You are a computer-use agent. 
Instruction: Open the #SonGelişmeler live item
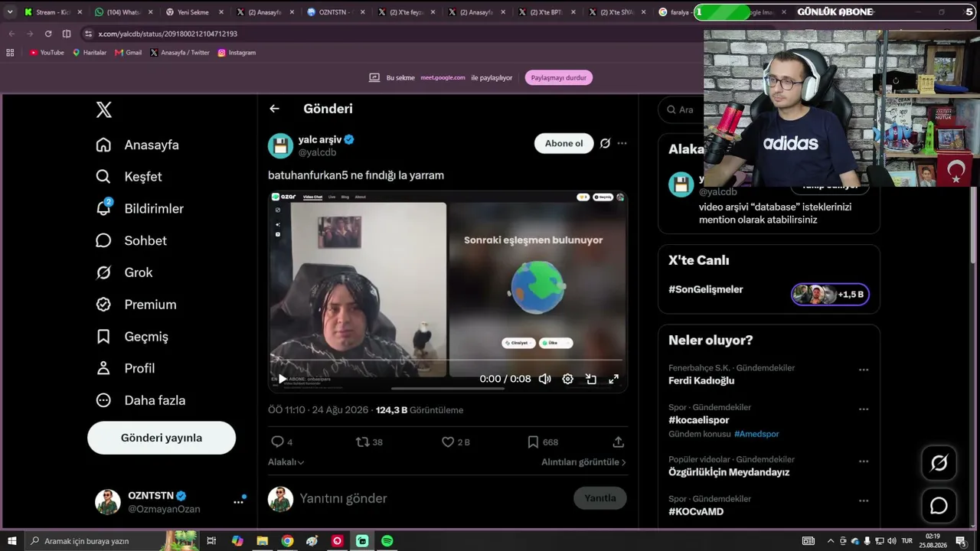pyautogui.click(x=706, y=289)
